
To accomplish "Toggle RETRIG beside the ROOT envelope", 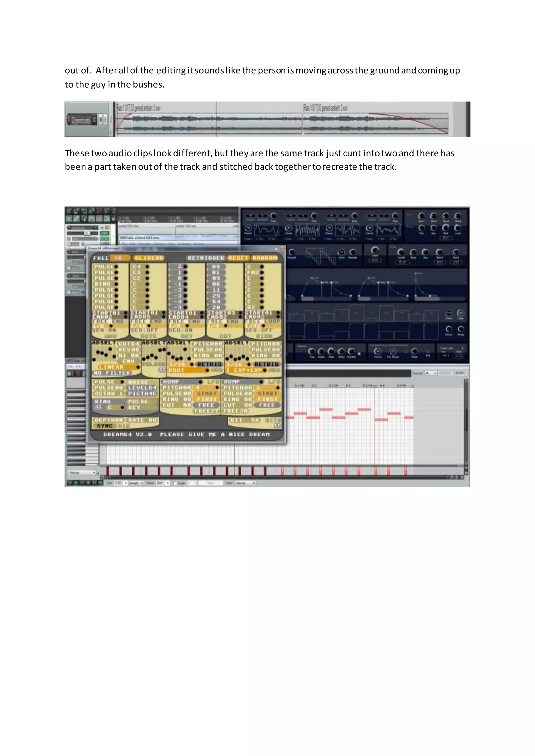I will click(x=210, y=364).
